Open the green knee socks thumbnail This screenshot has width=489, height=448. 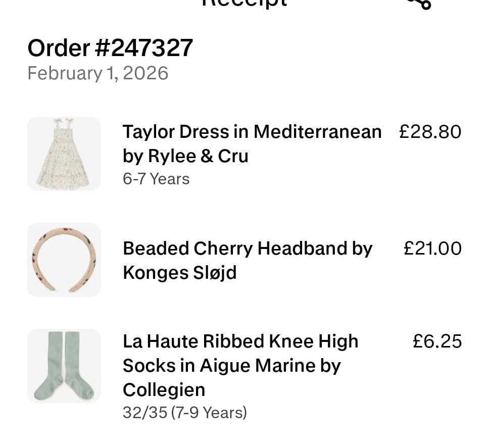coord(64,366)
